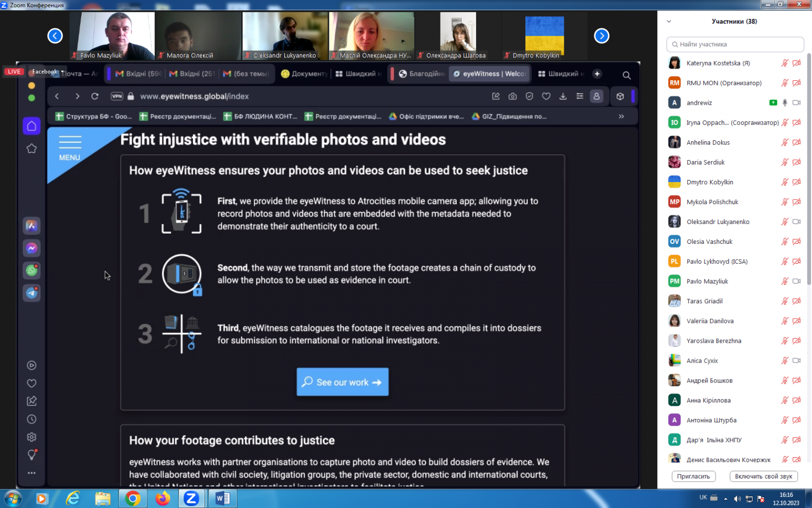Open browser profile account icon

click(x=597, y=97)
